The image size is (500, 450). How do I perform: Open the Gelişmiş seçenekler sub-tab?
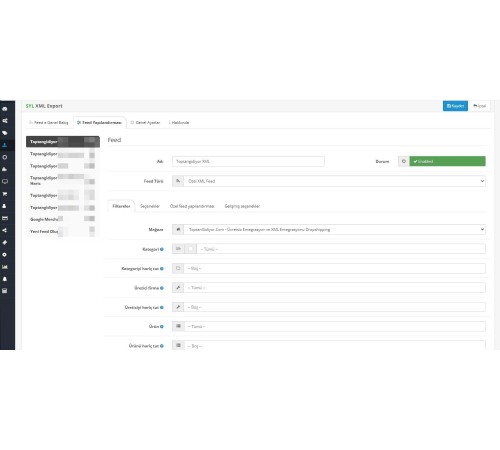242,206
